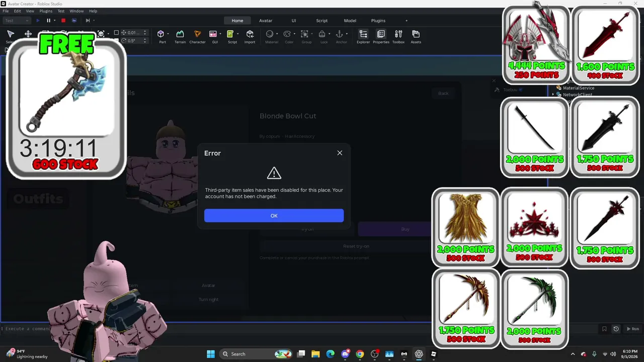Click the blue Play test button
The image size is (644, 362).
38,21
